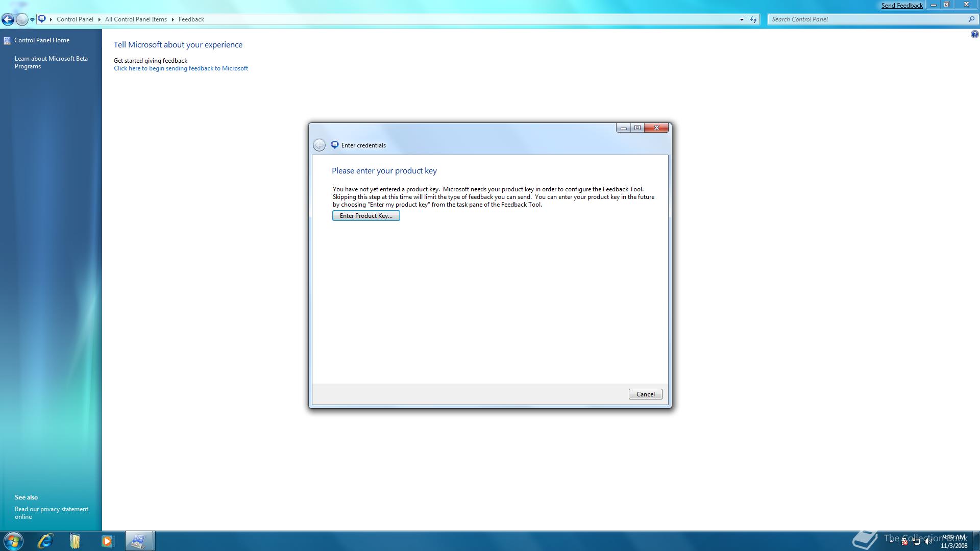Restore down the Control Panel window
980x551 pixels.
[x=947, y=5]
